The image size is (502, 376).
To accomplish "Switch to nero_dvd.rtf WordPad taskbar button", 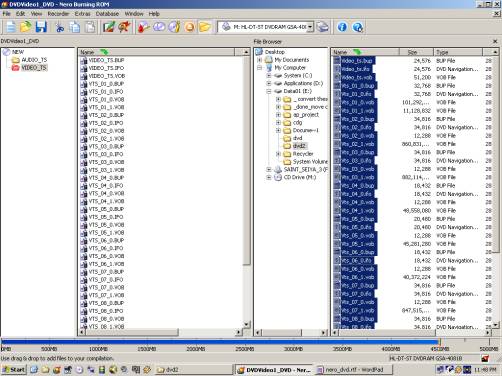I will click(354, 369).
